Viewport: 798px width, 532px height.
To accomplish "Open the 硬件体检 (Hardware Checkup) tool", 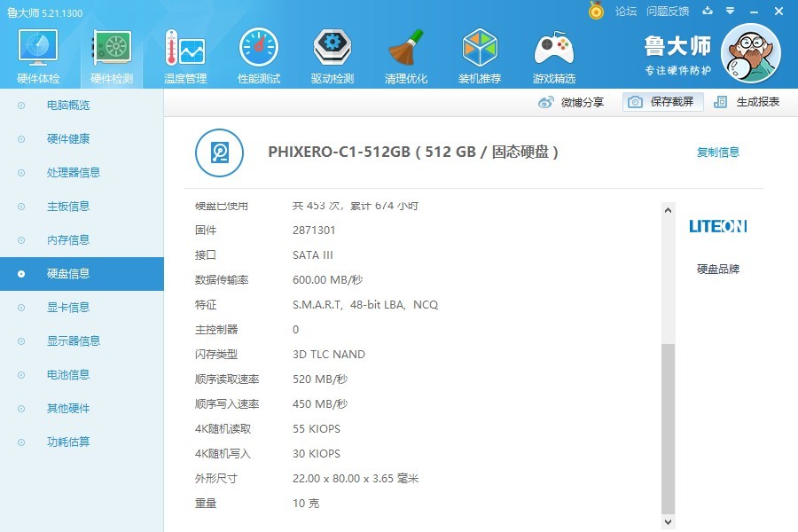I will (x=36, y=53).
